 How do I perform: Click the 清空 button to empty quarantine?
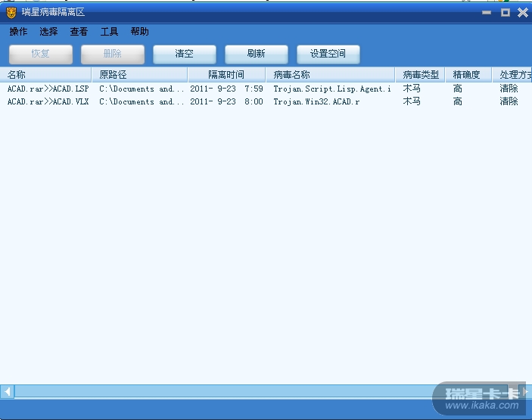click(x=185, y=54)
